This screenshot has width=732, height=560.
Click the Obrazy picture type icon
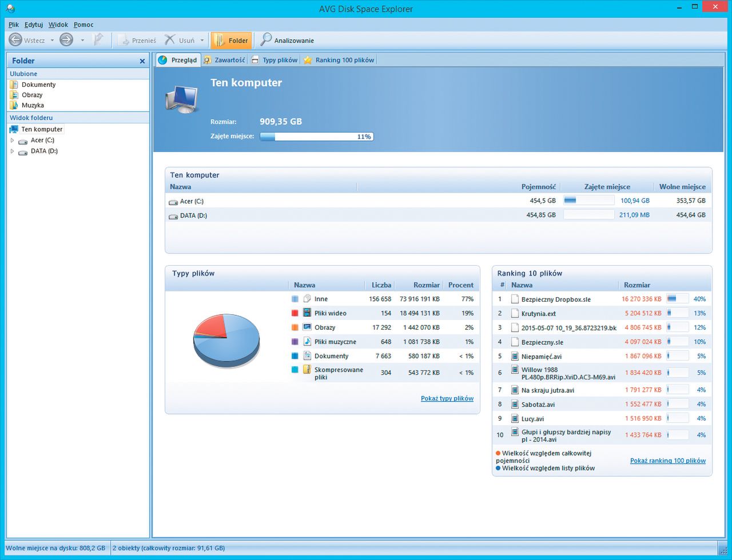coord(307,327)
